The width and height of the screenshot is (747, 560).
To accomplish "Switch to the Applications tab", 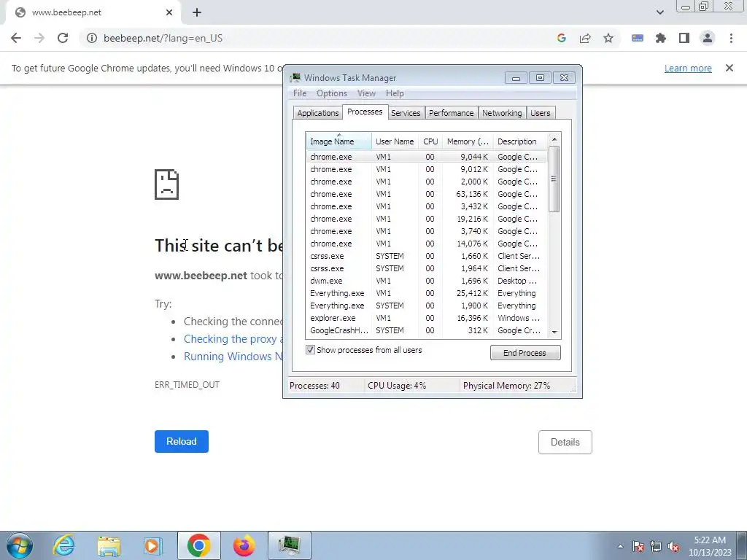I will (318, 113).
